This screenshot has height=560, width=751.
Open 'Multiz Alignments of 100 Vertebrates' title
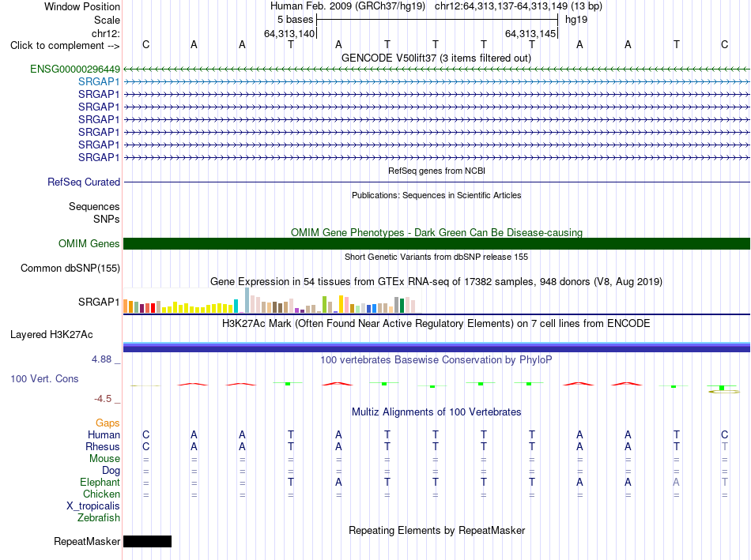click(x=436, y=412)
